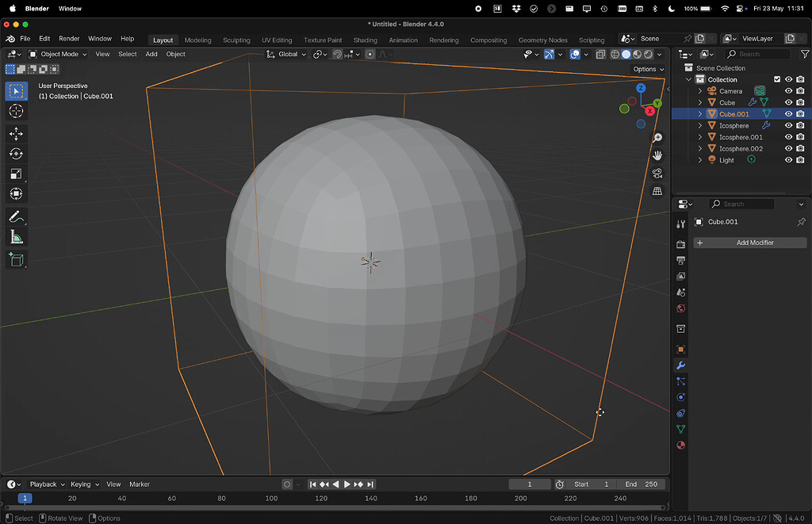The width and height of the screenshot is (812, 524).
Task: Open the outliner filter funnel
Action: point(805,54)
